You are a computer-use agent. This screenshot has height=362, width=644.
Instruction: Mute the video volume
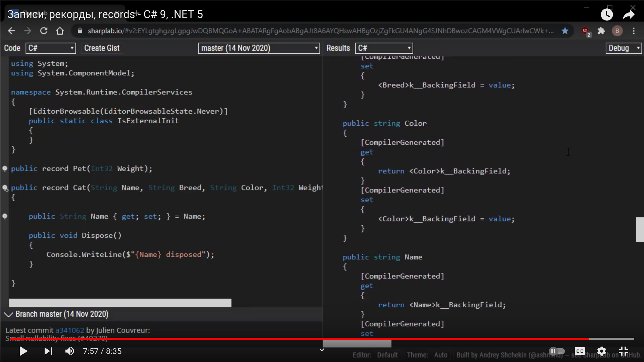point(69,351)
